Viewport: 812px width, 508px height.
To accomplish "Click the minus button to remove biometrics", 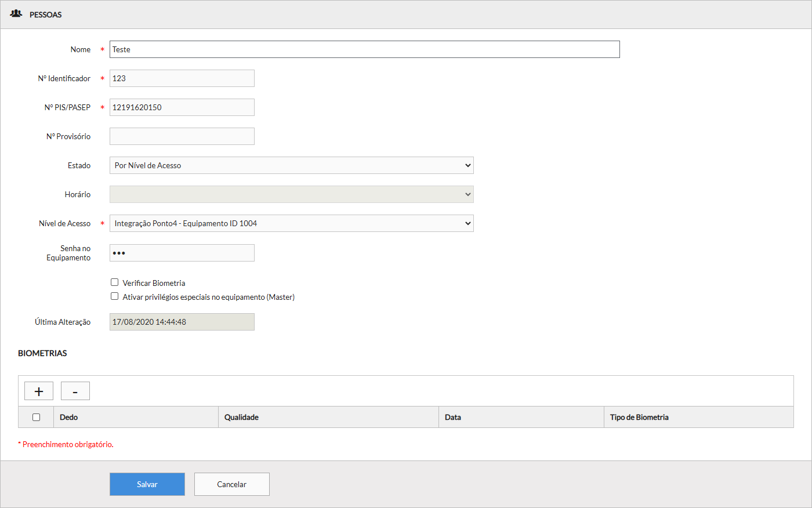I will pos(75,391).
